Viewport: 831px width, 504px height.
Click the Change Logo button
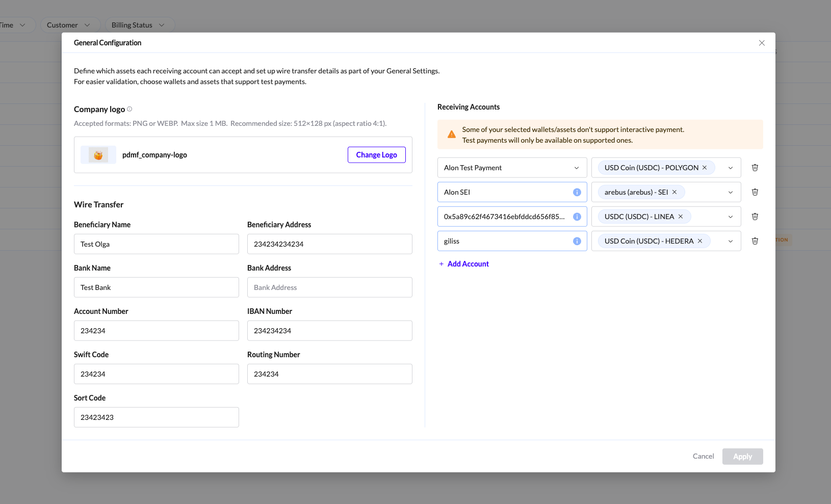click(376, 155)
